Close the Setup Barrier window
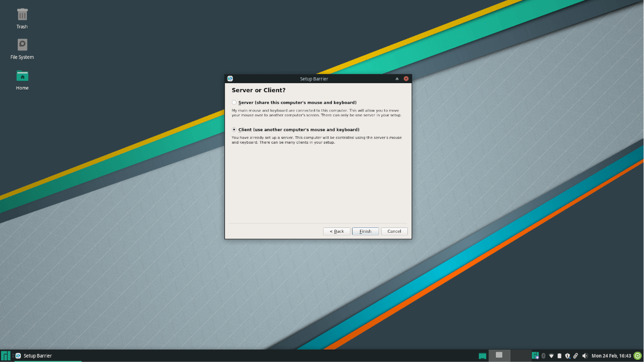The width and height of the screenshot is (644, 362). coord(406,79)
